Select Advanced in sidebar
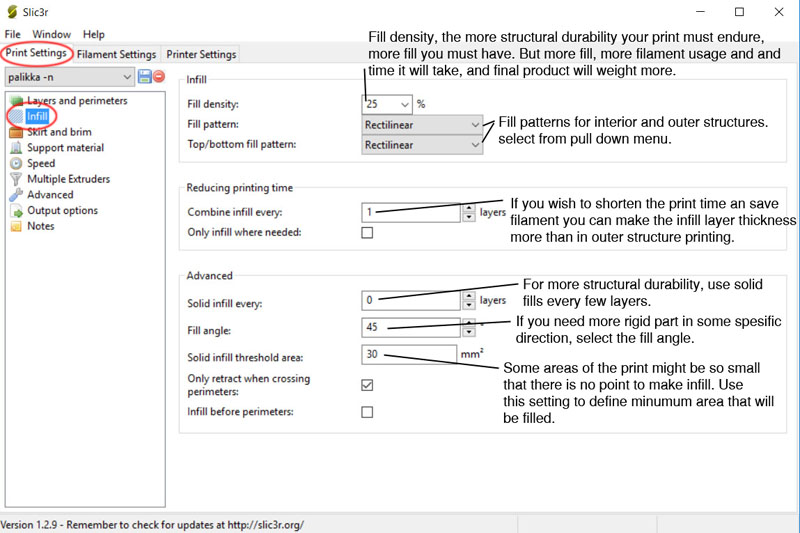 click(x=50, y=195)
